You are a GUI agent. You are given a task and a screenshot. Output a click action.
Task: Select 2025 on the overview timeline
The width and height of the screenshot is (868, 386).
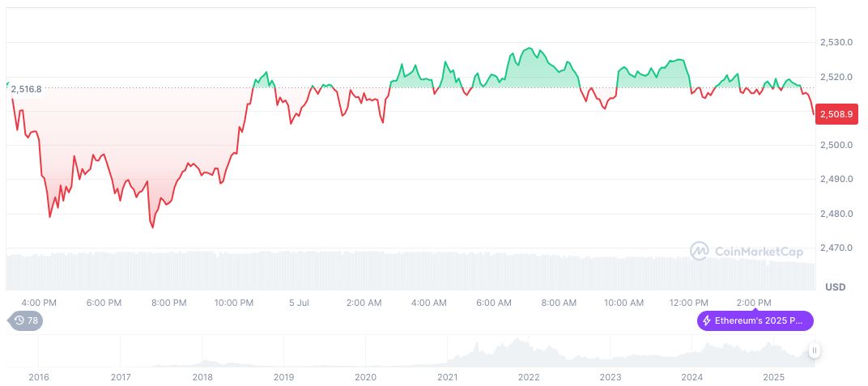coord(774,377)
